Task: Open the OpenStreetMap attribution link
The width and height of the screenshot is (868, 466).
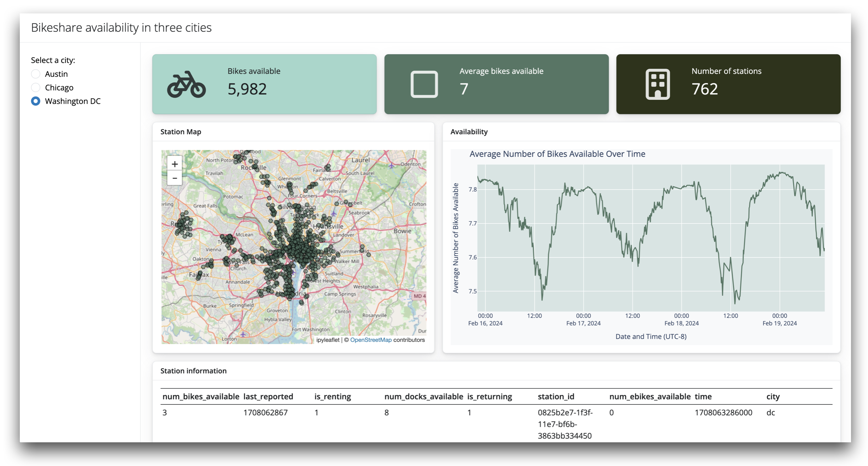Action: pos(370,340)
